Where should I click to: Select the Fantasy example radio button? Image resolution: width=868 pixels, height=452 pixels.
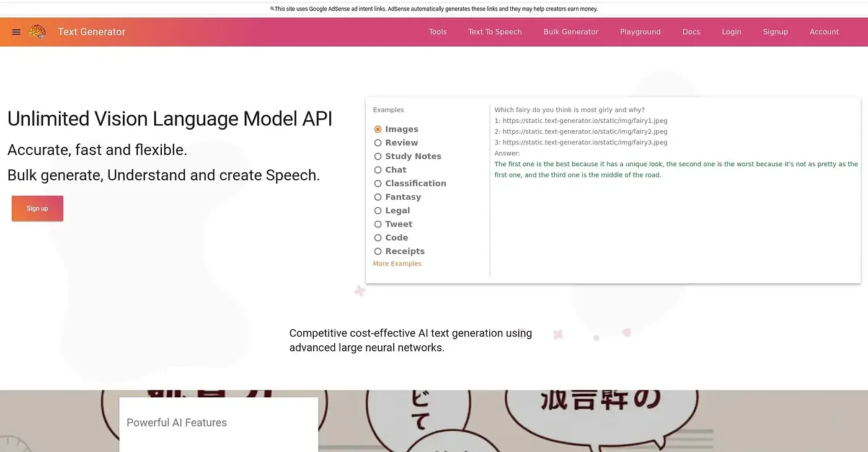pos(378,198)
